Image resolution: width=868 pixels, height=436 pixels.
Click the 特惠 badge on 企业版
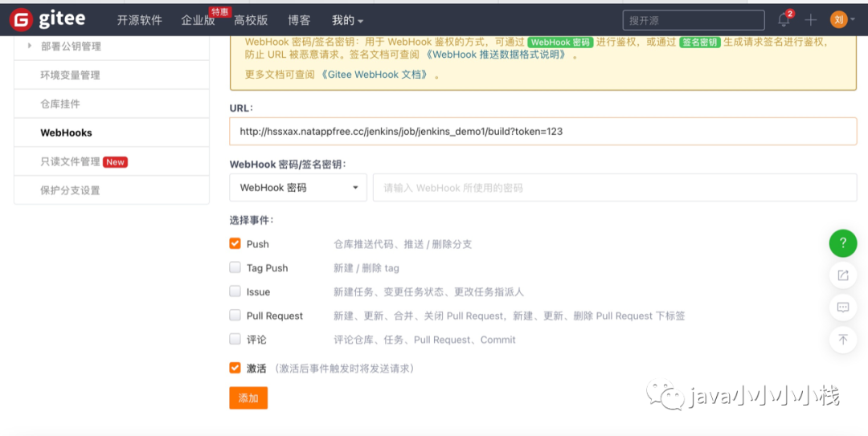219,11
